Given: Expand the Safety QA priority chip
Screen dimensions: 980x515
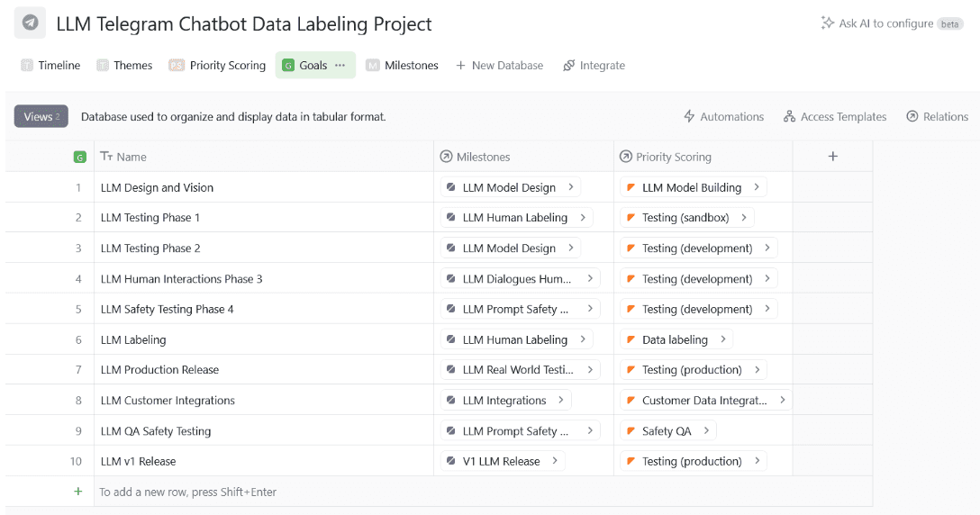Looking at the screenshot, I should coord(706,431).
